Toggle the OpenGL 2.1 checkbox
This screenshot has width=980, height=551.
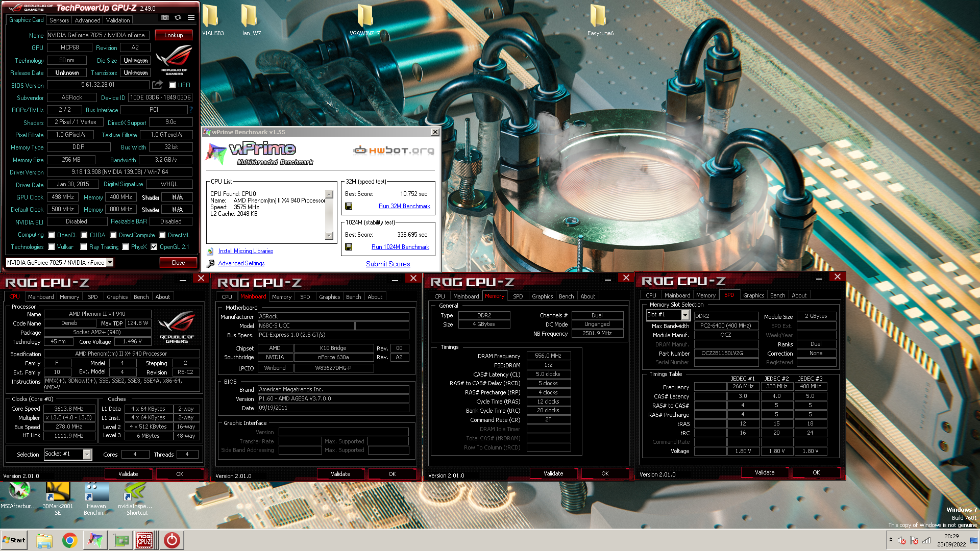(x=154, y=247)
